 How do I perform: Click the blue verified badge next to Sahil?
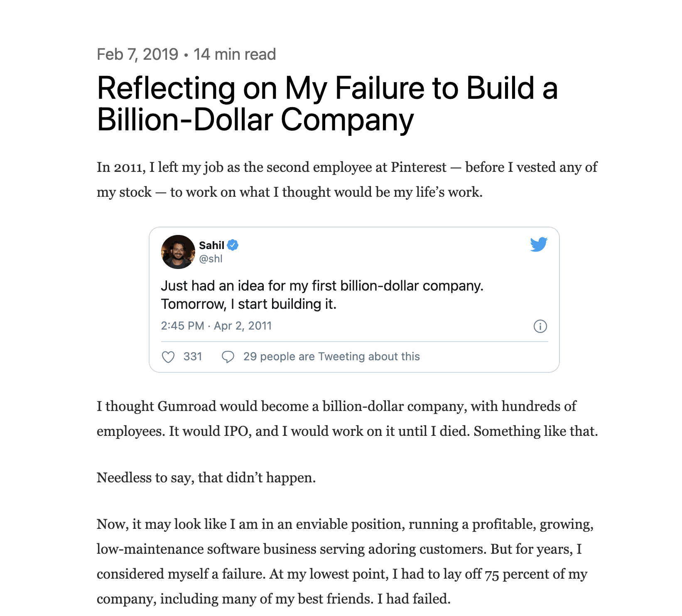tap(233, 245)
